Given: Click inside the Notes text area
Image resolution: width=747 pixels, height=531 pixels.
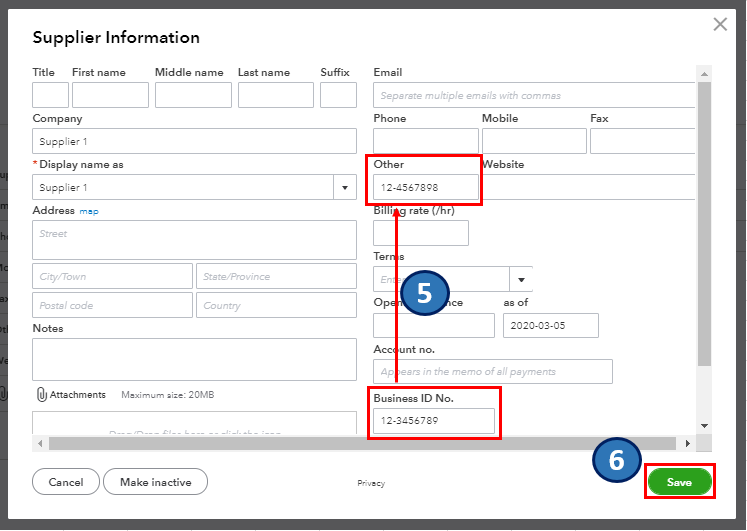Looking at the screenshot, I should (194, 360).
